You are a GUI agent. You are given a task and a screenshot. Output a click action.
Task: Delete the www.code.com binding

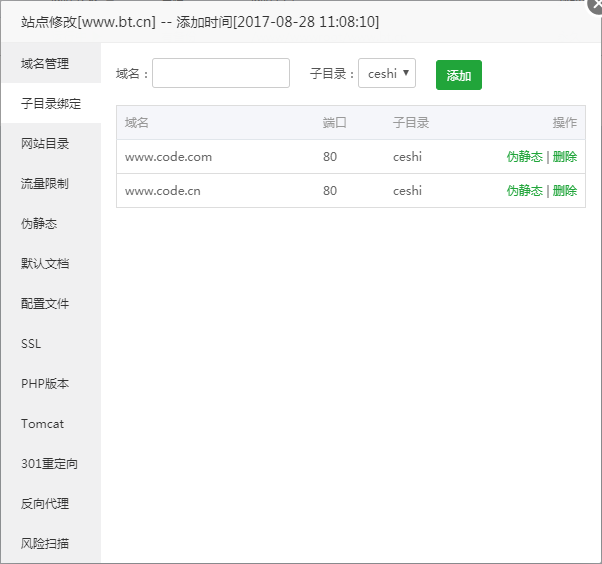(565, 157)
